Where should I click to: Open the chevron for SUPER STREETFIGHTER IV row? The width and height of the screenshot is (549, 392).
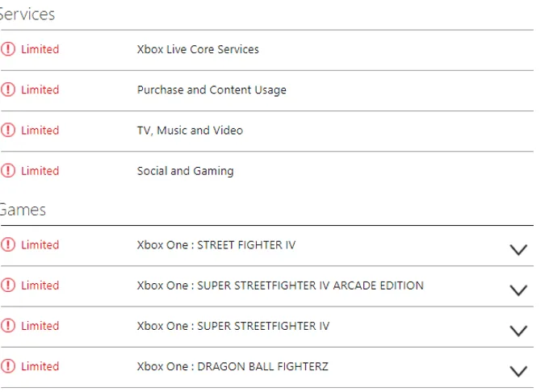pos(518,331)
